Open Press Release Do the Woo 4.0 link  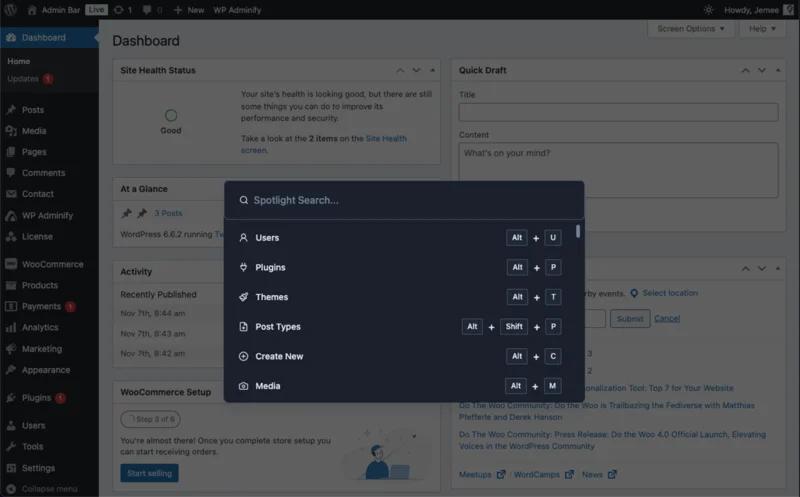click(x=612, y=440)
